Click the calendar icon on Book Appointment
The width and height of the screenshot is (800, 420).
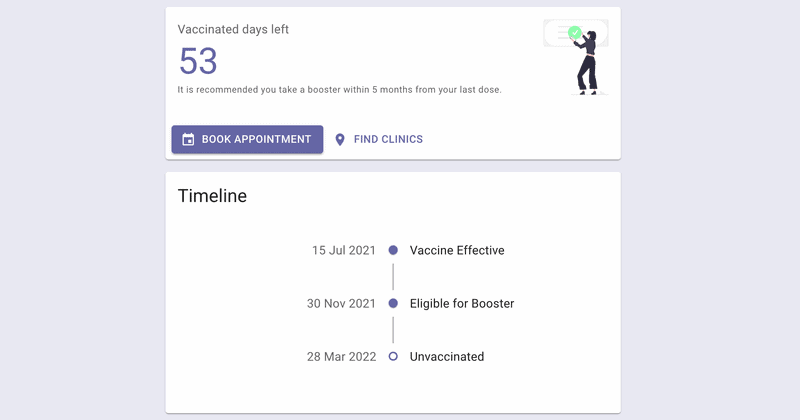(x=188, y=140)
